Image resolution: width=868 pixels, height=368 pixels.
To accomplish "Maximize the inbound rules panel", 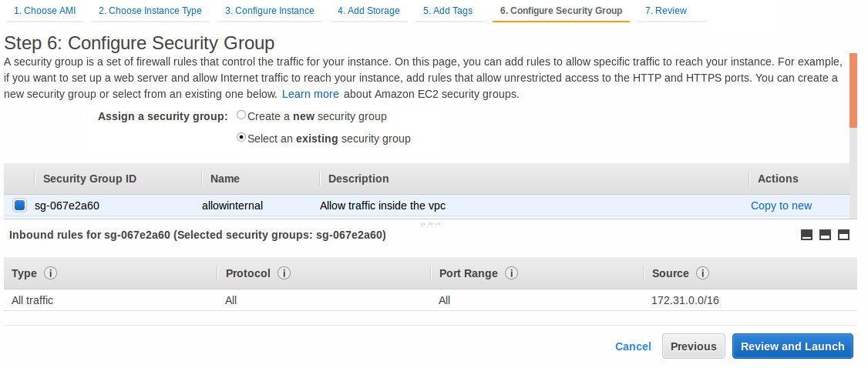I will 843,235.
